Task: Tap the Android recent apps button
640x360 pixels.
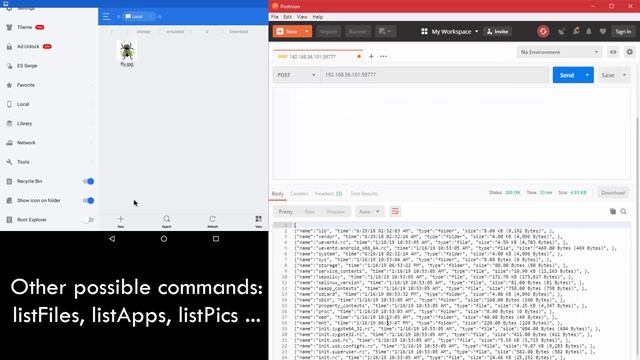Action: pyautogui.click(x=216, y=239)
